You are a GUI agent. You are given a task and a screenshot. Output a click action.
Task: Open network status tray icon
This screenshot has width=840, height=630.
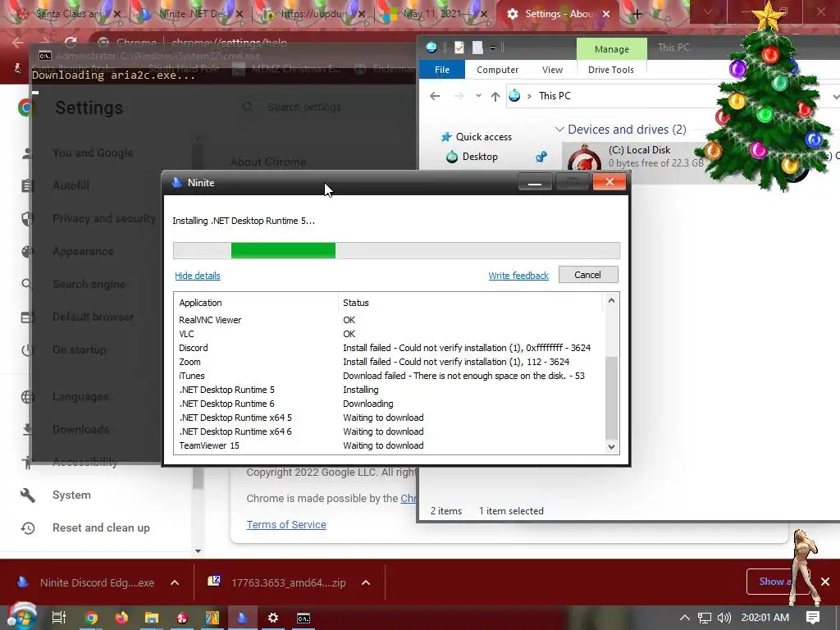pos(705,618)
